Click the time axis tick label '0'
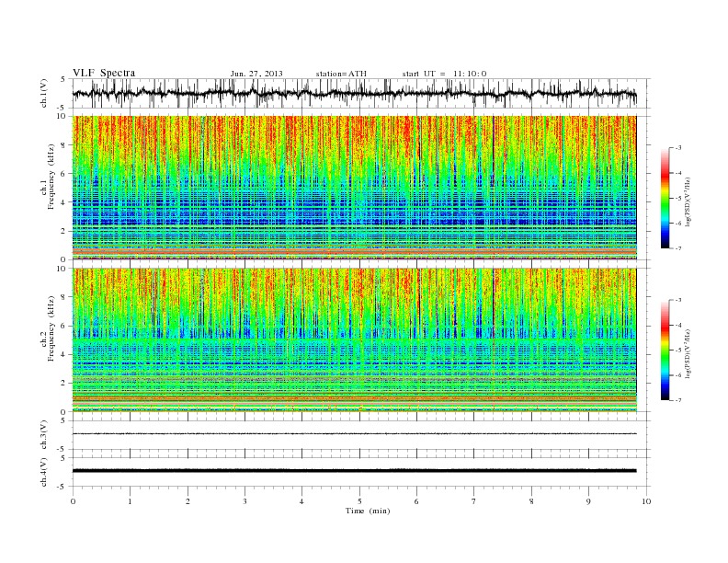 73,501
